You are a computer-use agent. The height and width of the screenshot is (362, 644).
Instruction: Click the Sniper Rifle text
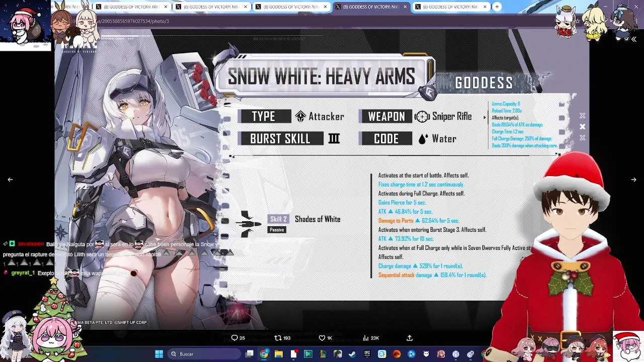click(452, 116)
